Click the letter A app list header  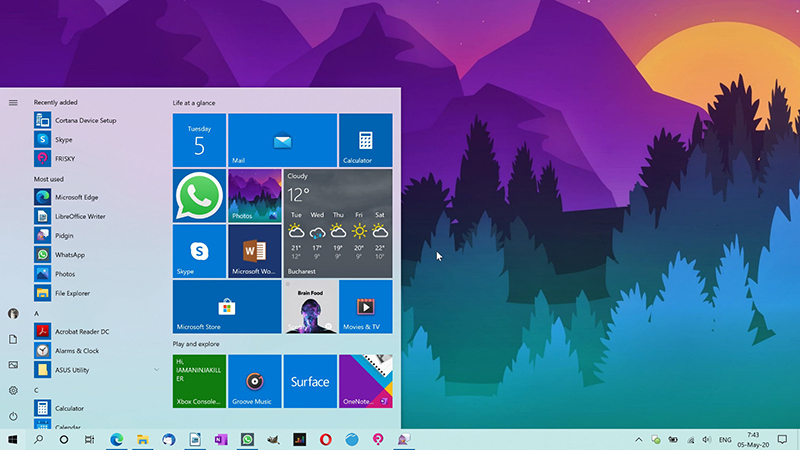click(x=36, y=313)
